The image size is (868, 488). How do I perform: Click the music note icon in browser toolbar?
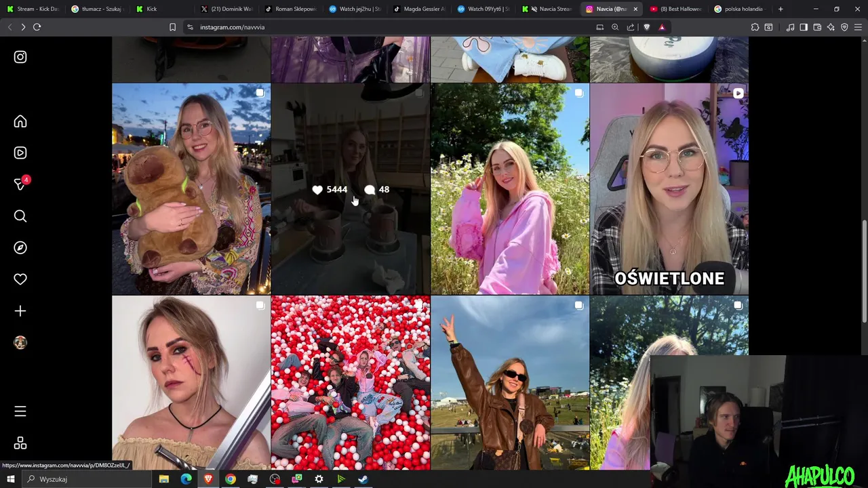790,27
